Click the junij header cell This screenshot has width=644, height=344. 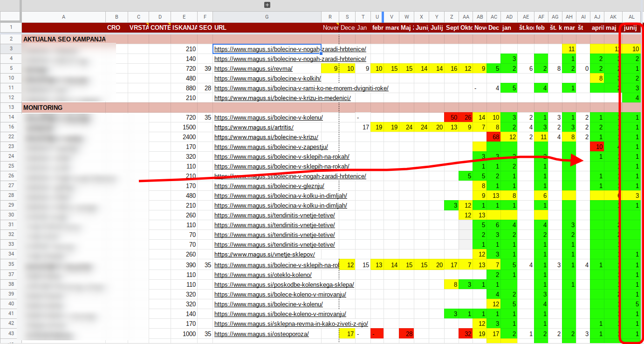pos(630,27)
